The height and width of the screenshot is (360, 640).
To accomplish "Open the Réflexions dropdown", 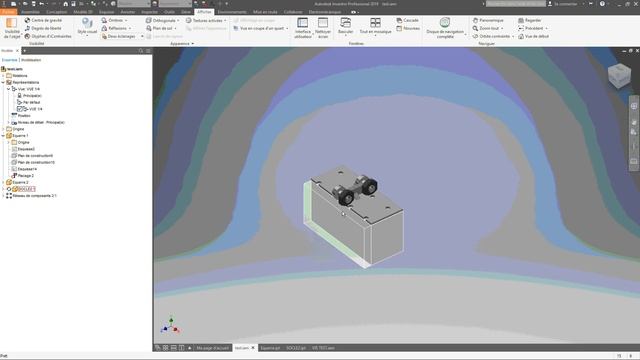I will coord(116,28).
